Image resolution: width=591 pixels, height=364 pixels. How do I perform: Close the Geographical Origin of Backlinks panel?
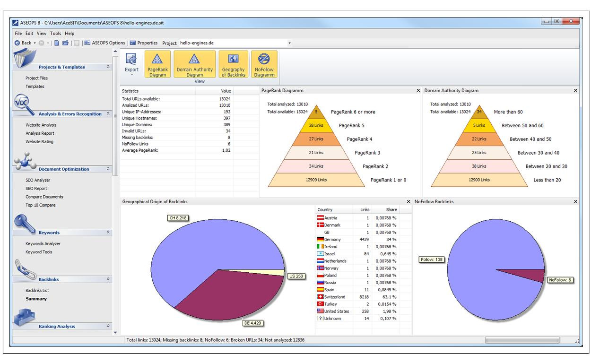(408, 201)
